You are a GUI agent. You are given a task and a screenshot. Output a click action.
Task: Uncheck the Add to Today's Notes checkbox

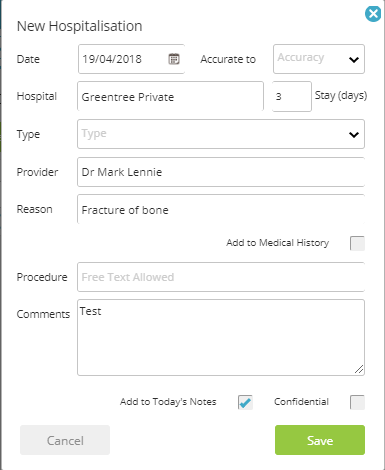(245, 402)
